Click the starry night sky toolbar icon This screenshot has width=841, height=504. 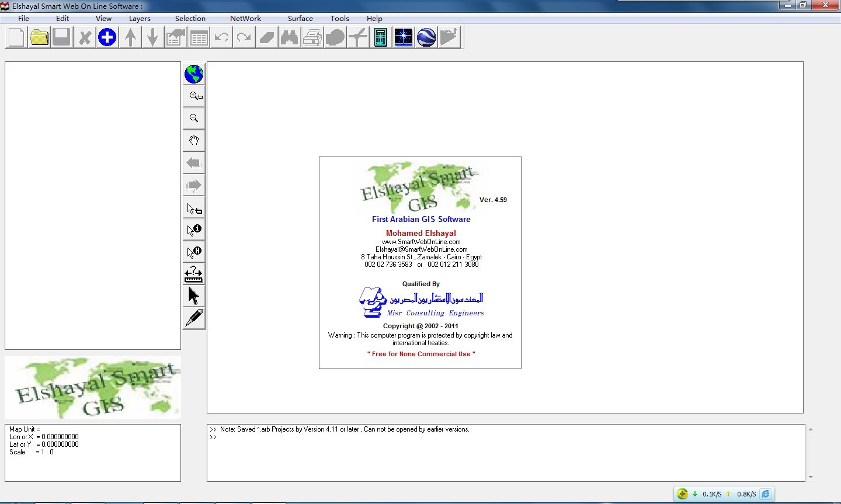[403, 38]
